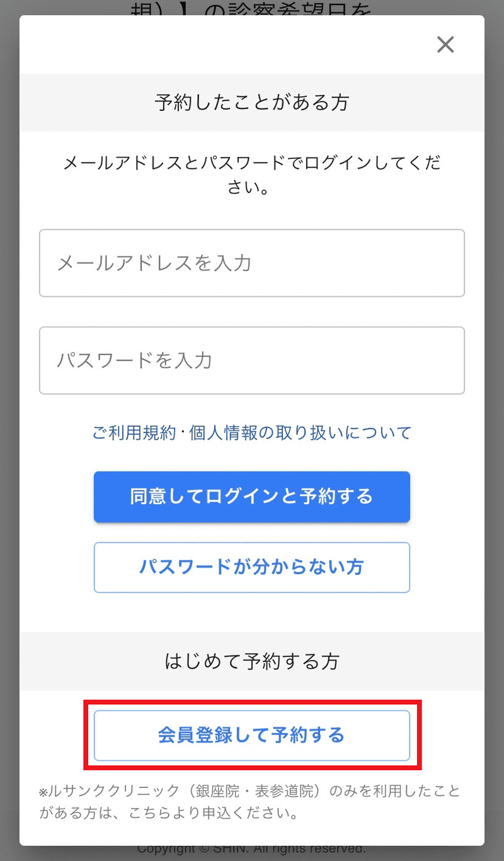
Task: Close the login dialog with the X icon
Action: [445, 45]
